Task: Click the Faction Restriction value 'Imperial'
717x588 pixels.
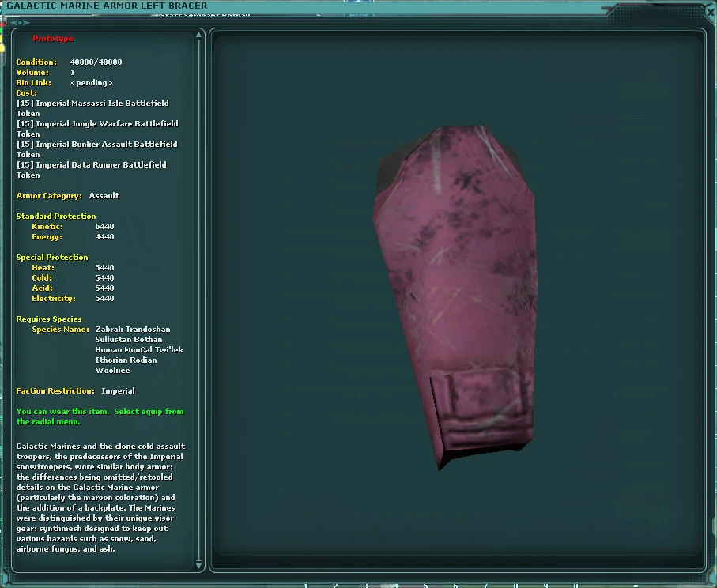Action: click(118, 391)
